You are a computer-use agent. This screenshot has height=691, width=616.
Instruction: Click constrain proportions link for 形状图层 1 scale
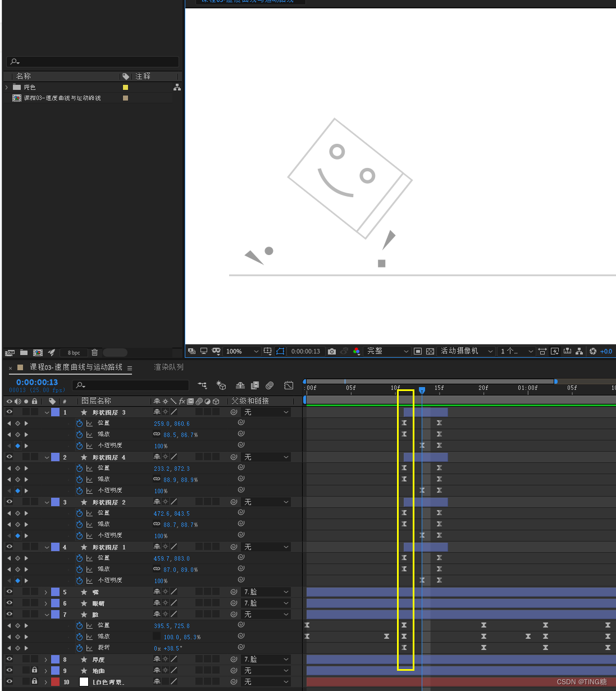(157, 569)
